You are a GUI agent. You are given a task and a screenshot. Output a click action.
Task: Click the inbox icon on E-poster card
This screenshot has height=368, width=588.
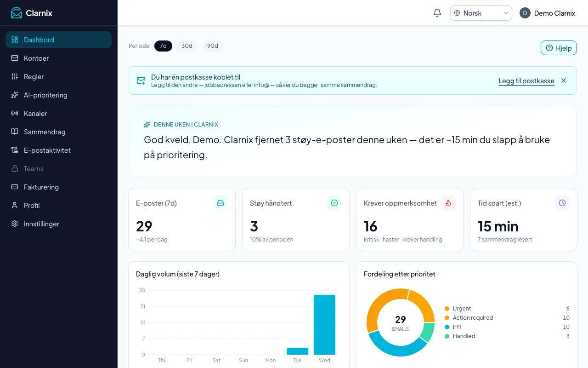click(220, 203)
